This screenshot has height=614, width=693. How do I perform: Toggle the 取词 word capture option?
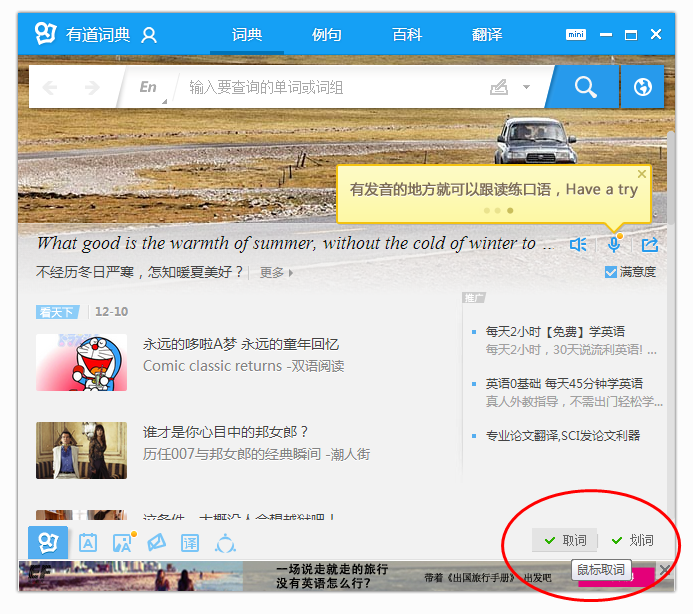pos(565,540)
